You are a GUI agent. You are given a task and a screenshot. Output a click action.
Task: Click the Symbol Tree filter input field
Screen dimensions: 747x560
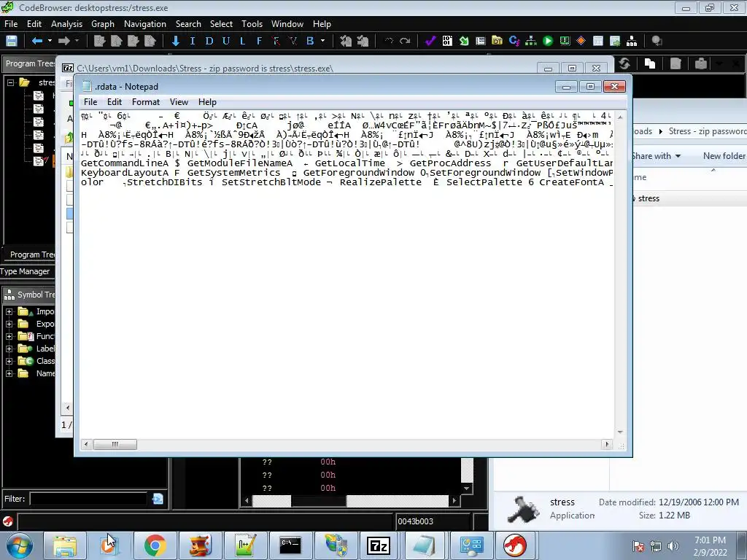pos(88,499)
